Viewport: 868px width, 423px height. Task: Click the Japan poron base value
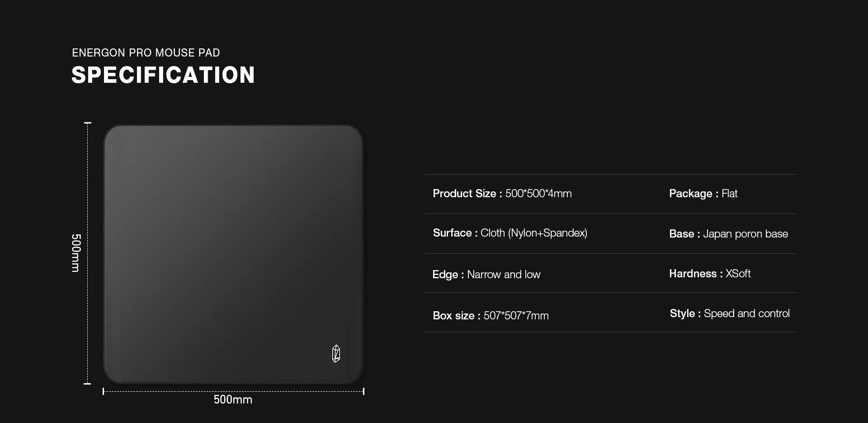point(745,234)
